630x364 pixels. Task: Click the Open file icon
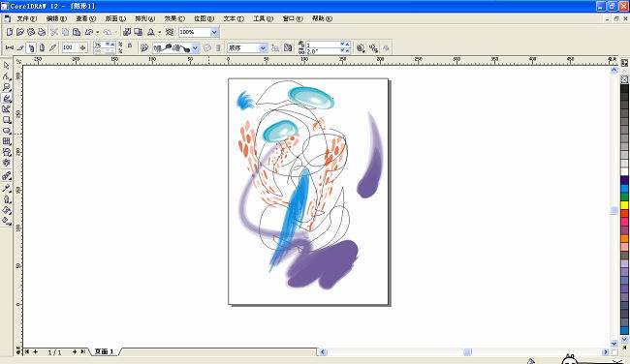point(20,32)
